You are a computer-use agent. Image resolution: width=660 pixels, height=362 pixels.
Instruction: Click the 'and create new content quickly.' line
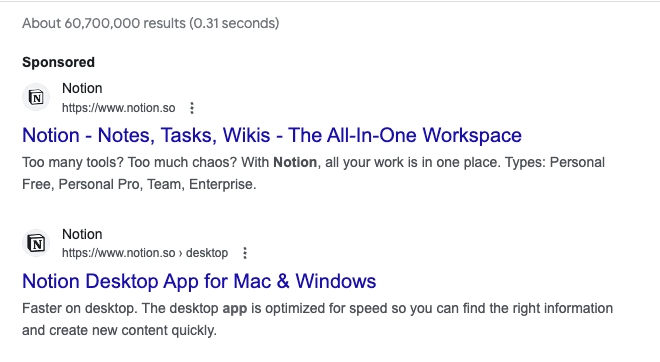point(120,330)
